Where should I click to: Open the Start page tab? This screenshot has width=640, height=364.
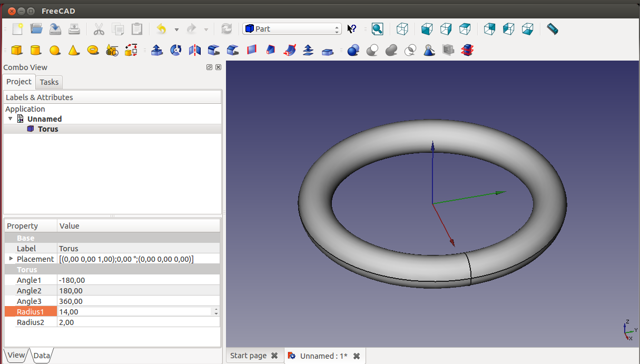coord(248,356)
